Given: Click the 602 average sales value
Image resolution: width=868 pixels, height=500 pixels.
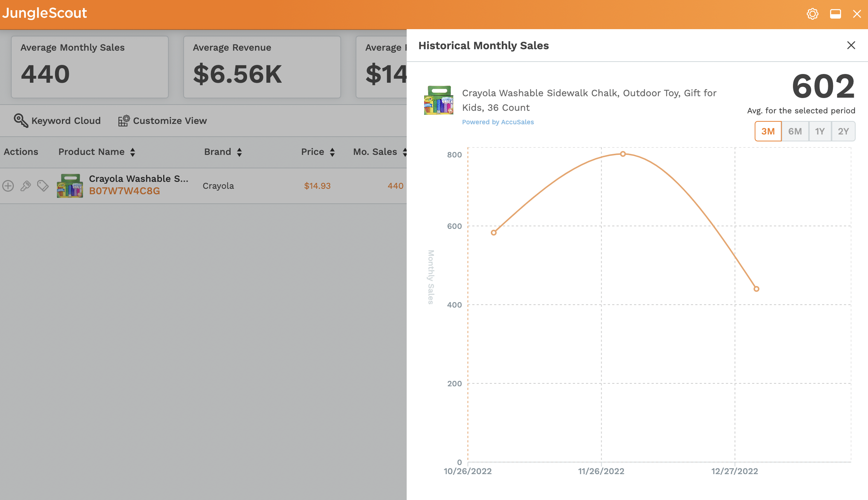Looking at the screenshot, I should tap(823, 86).
